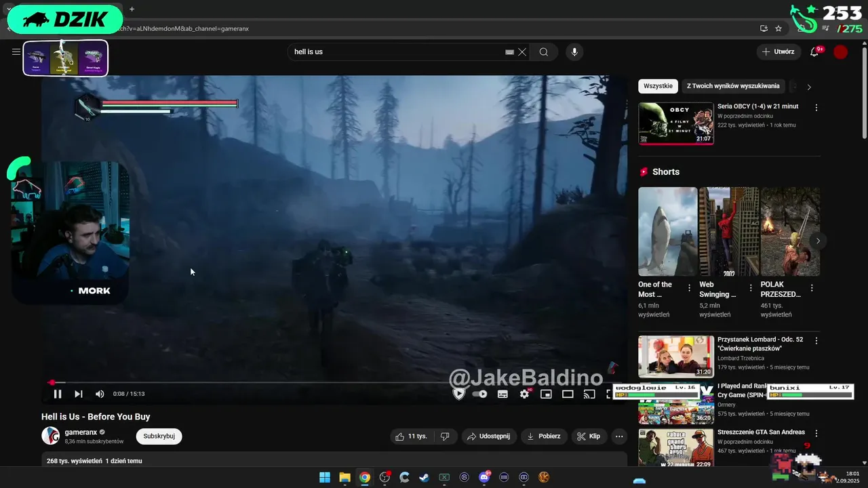
Task: Toggle subtitles in the player
Action: click(502, 394)
